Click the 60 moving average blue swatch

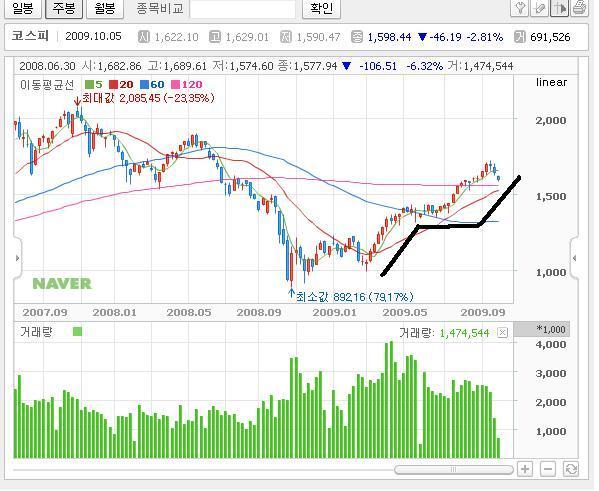(x=144, y=84)
